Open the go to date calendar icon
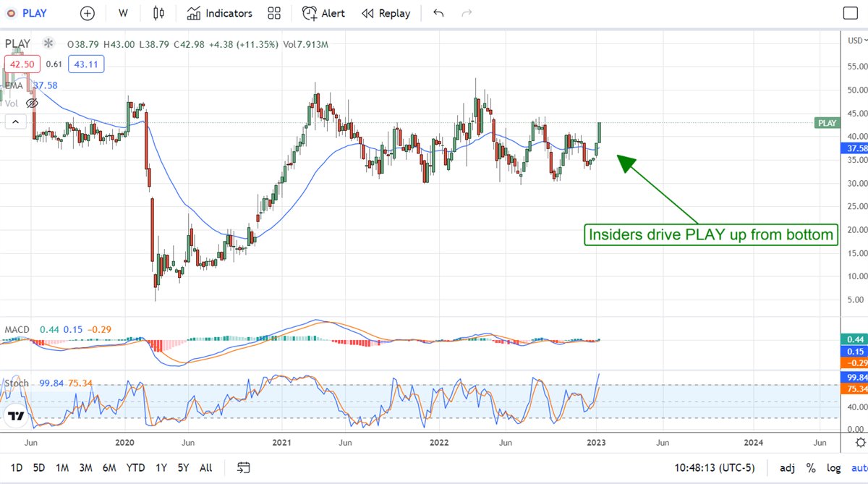Viewport: 868px width, 484px height. [x=244, y=468]
